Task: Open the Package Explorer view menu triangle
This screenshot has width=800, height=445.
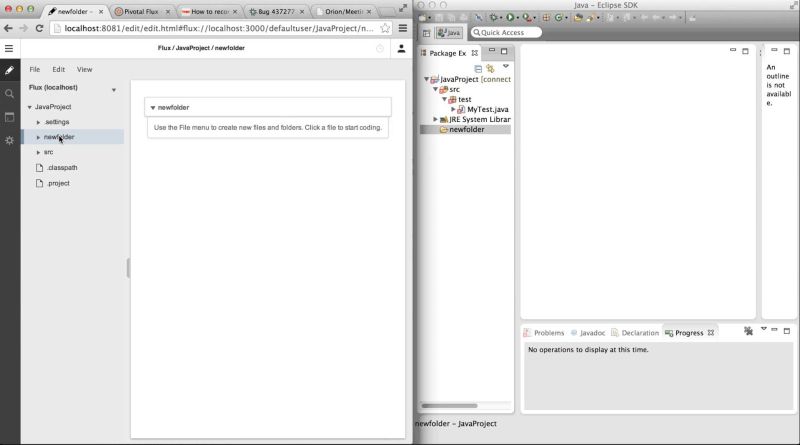Action: (506, 66)
